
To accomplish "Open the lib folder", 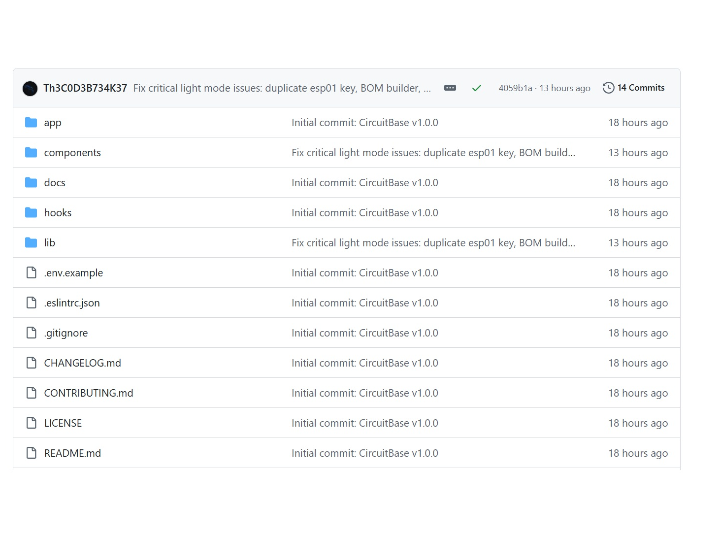I will [x=49, y=243].
